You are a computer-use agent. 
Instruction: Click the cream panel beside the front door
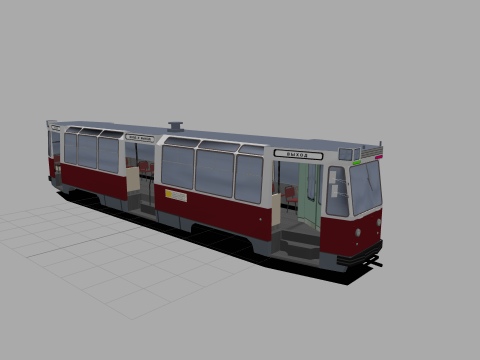(x=276, y=210)
